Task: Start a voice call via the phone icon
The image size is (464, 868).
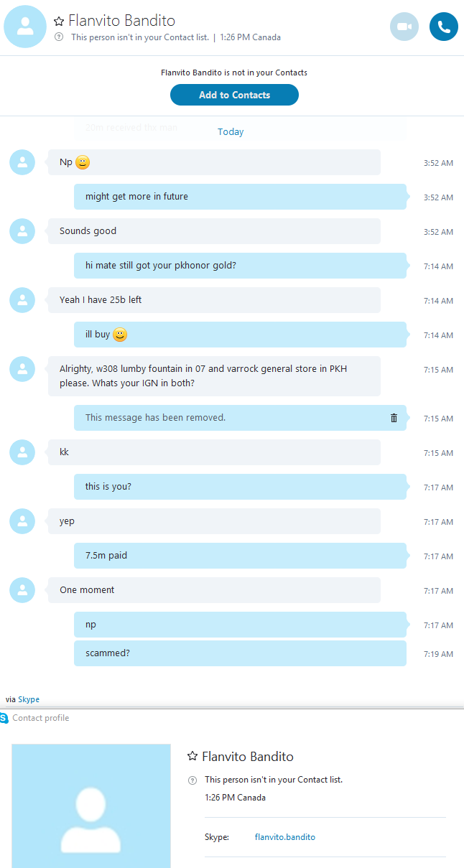Action: (x=444, y=27)
